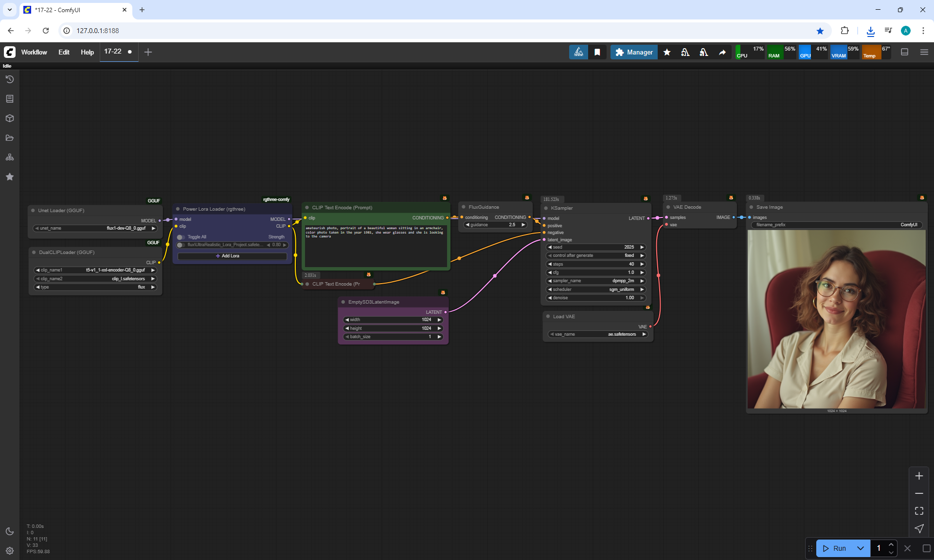The image size is (934, 560).
Task: Open the vae_name ae.safetensors combo
Action: (598, 334)
